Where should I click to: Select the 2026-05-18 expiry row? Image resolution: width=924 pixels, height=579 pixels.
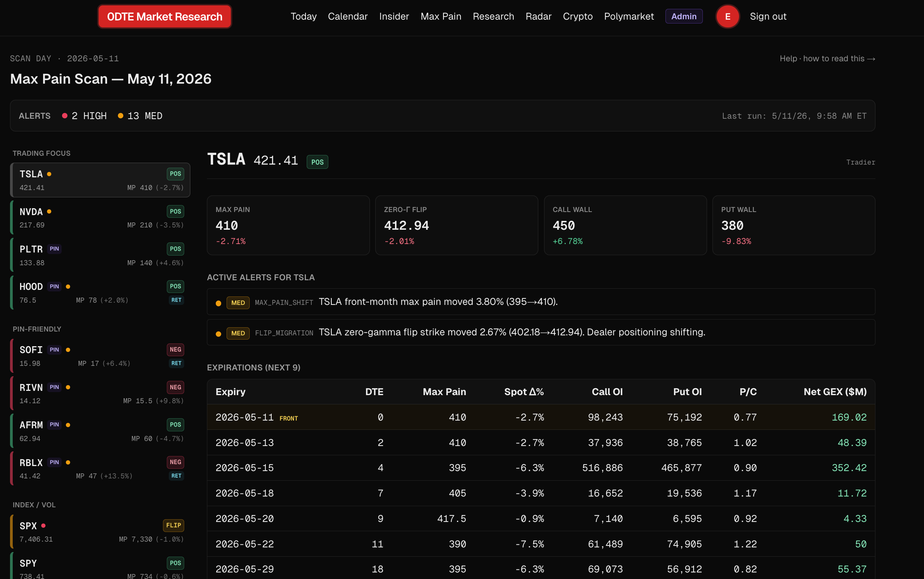(541, 493)
